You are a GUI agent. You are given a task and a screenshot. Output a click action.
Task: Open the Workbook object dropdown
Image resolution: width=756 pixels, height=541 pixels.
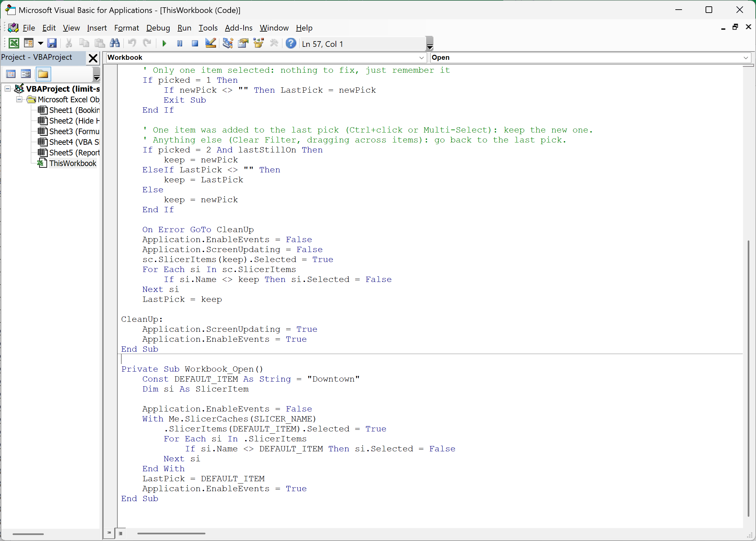click(266, 58)
